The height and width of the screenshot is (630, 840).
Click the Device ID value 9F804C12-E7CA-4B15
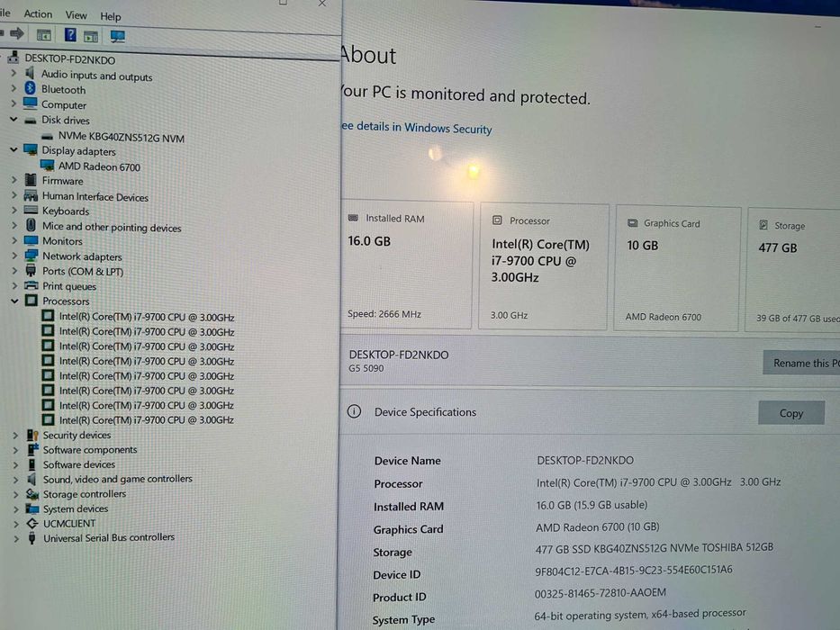(634, 571)
